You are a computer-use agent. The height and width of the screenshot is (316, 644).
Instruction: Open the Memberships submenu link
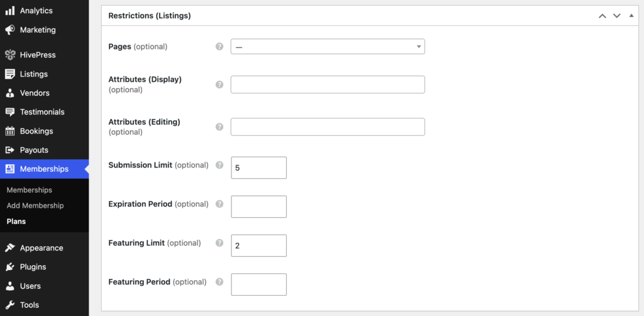(30, 190)
